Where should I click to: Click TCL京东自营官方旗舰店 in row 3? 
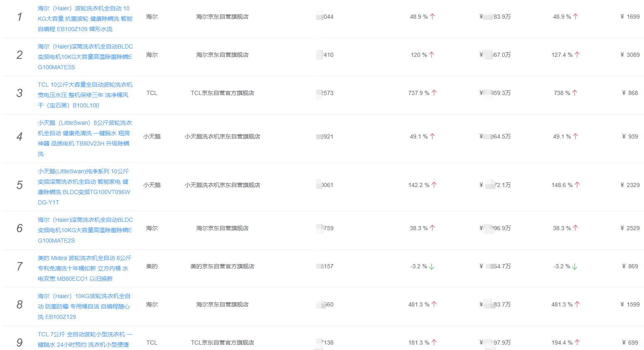[x=222, y=93]
